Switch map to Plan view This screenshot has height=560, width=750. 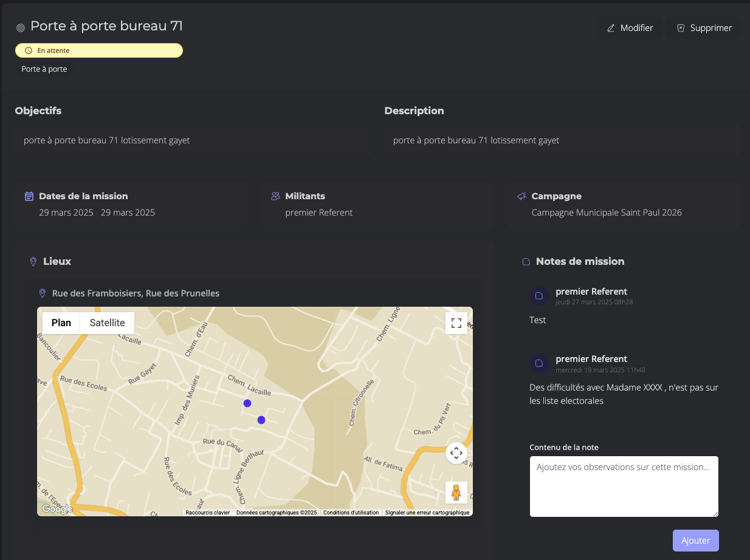(x=61, y=323)
